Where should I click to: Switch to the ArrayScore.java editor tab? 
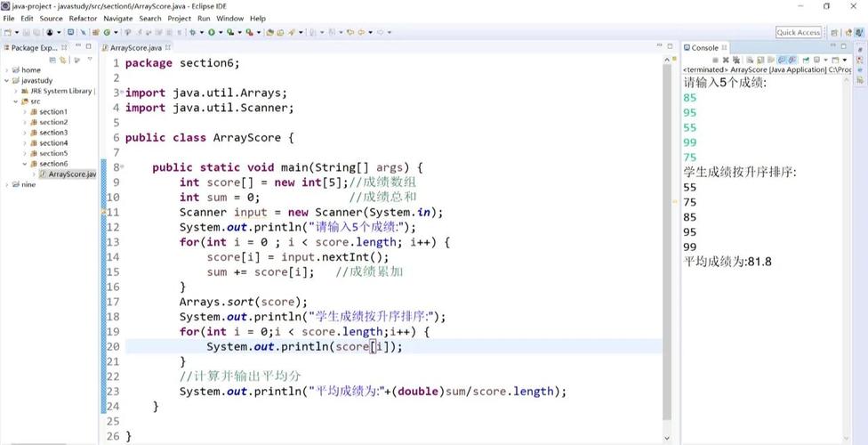pos(135,48)
